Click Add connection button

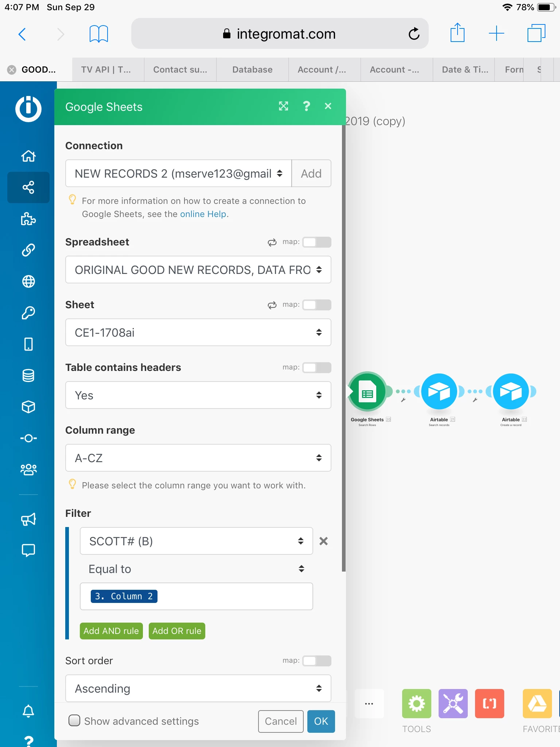[311, 173]
